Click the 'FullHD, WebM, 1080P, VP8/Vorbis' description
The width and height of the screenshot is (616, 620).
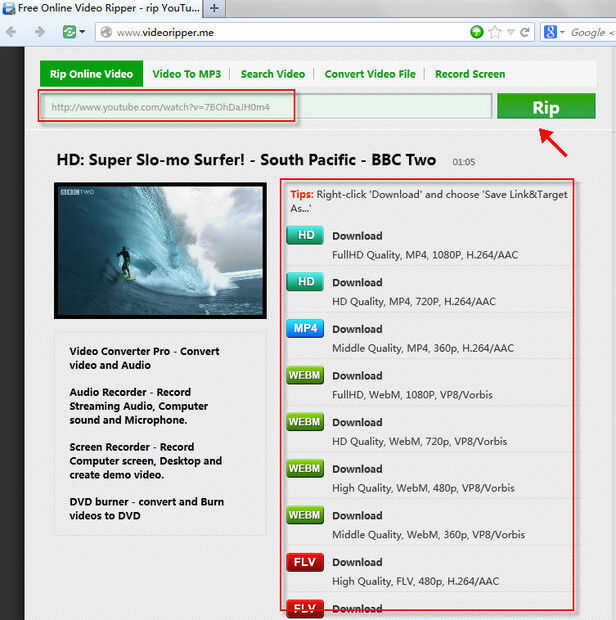[x=412, y=395]
